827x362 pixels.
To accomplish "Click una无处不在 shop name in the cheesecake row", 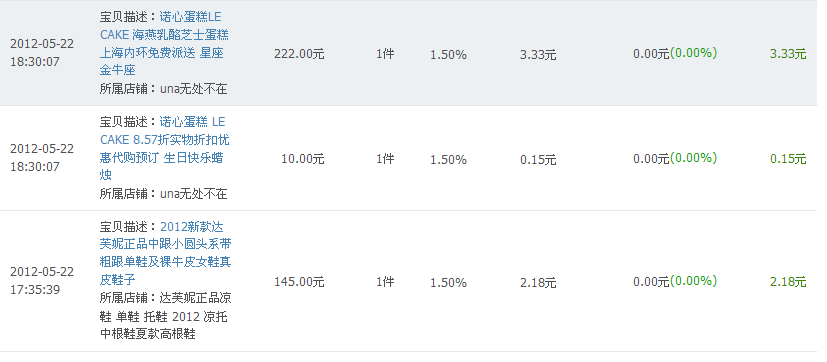I will point(194,89).
